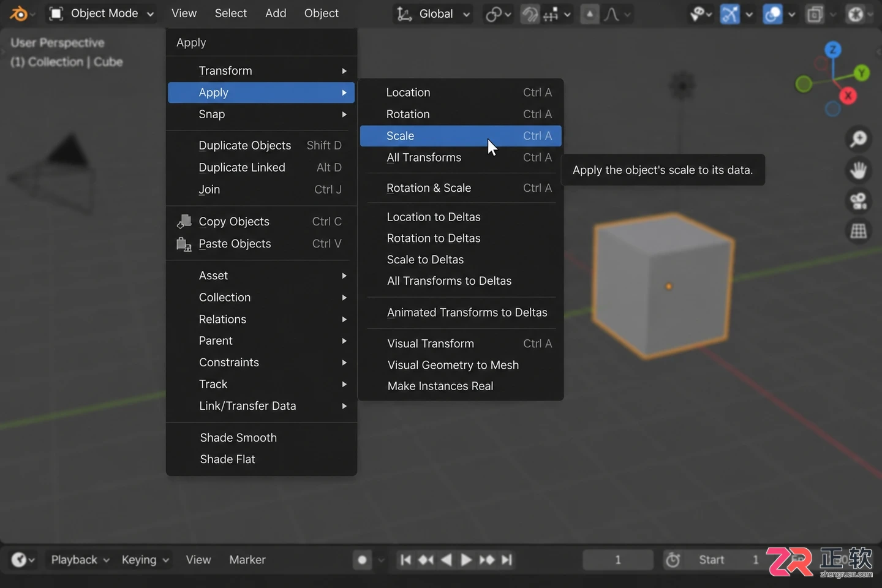Jump to the previous keyframe

tap(426, 560)
